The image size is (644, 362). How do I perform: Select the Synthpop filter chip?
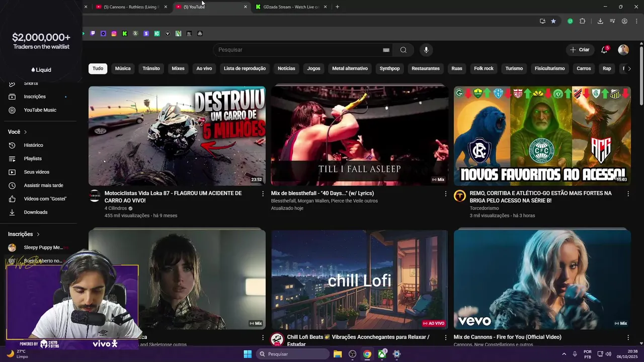click(389, 68)
